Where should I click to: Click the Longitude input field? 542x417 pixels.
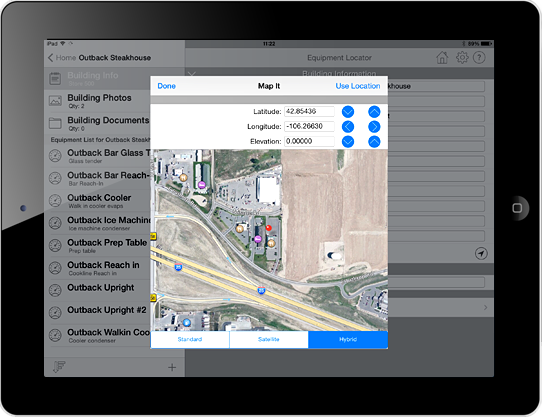309,126
